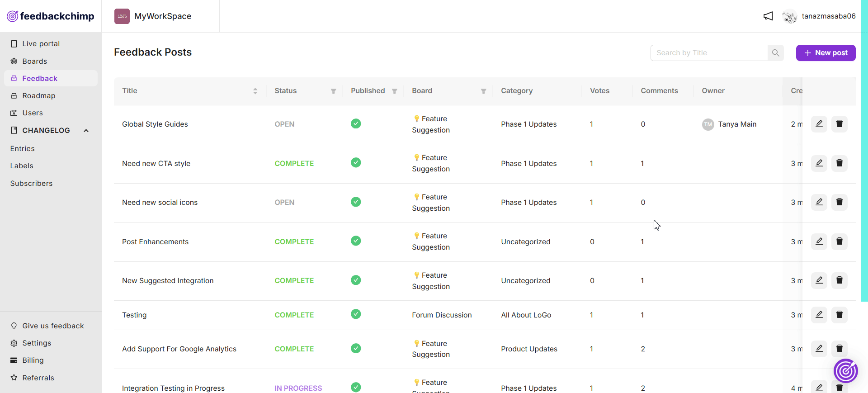868x393 pixels.
Task: Click the Product Updates category cell
Action: coord(529,349)
